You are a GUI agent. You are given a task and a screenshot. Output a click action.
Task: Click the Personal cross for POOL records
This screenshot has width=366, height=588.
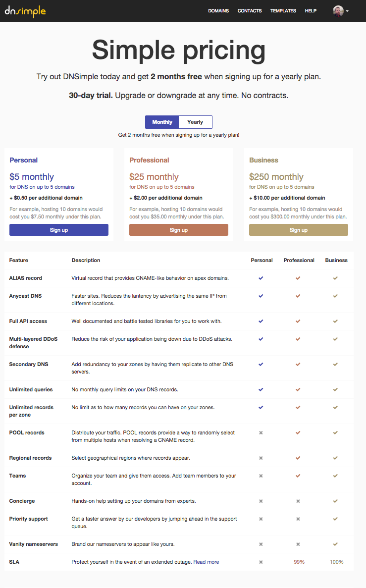261,433
